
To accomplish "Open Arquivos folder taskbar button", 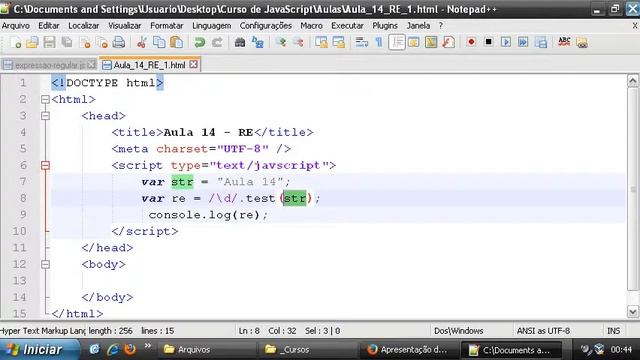I will click(x=207, y=350).
